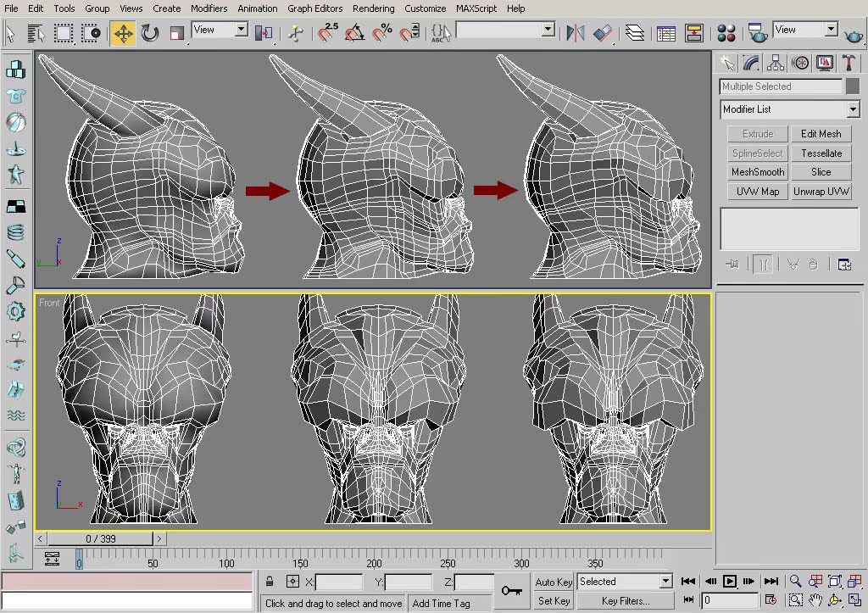This screenshot has width=868, height=613.
Task: Toggle Pin Stack in modifier panel
Action: tap(732, 265)
